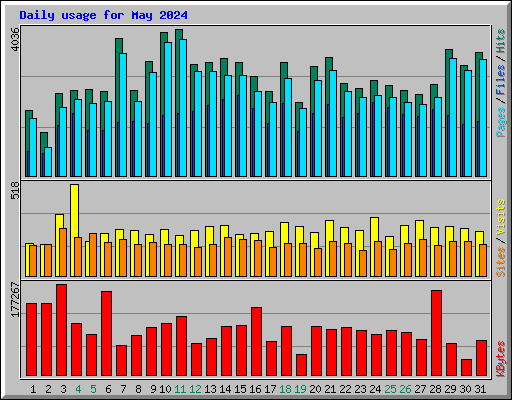
Task: Click day label 22 on the x-axis
Action: pos(345,389)
